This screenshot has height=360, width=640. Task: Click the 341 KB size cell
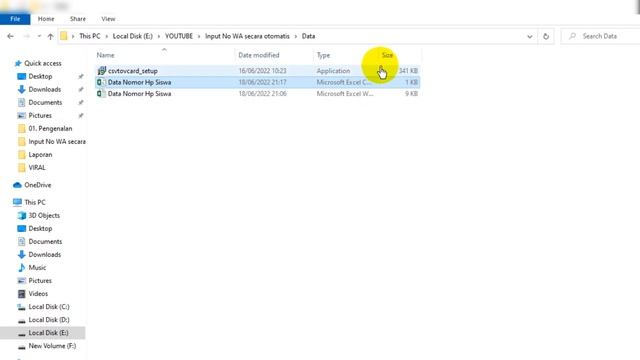point(408,71)
